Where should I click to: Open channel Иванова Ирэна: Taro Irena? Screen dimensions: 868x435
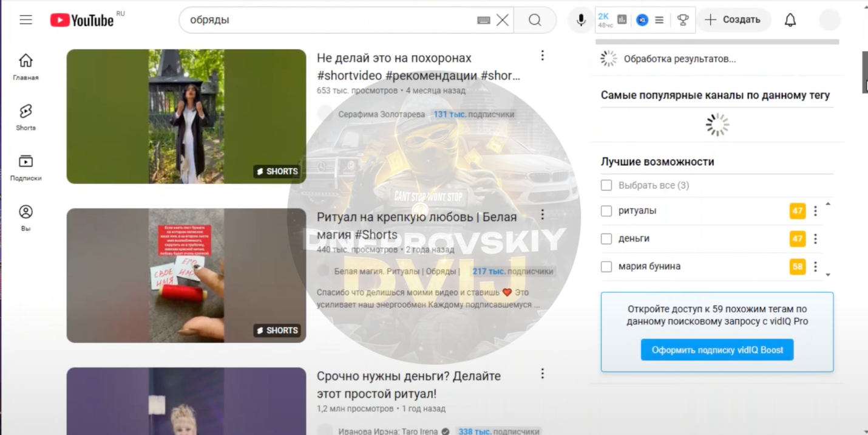coord(388,431)
